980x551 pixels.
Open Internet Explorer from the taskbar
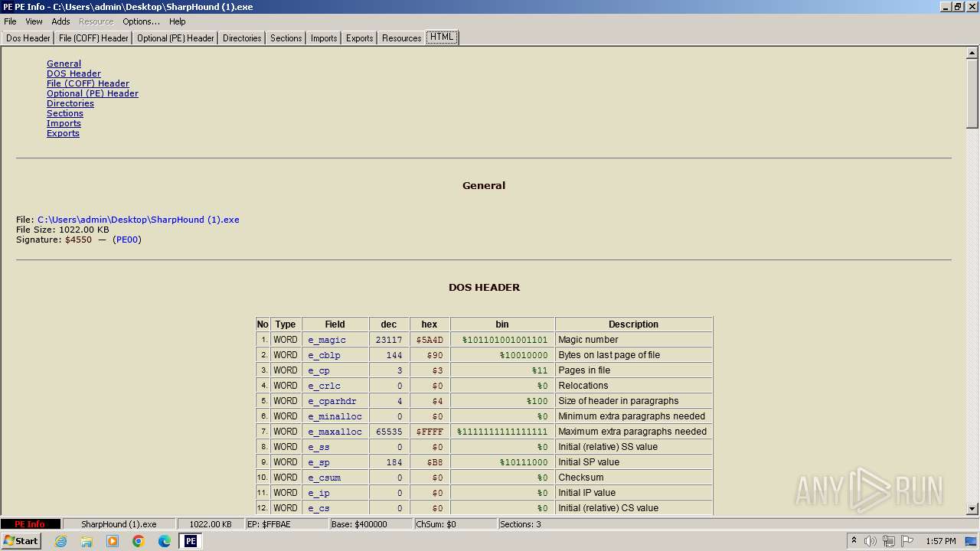click(x=60, y=541)
